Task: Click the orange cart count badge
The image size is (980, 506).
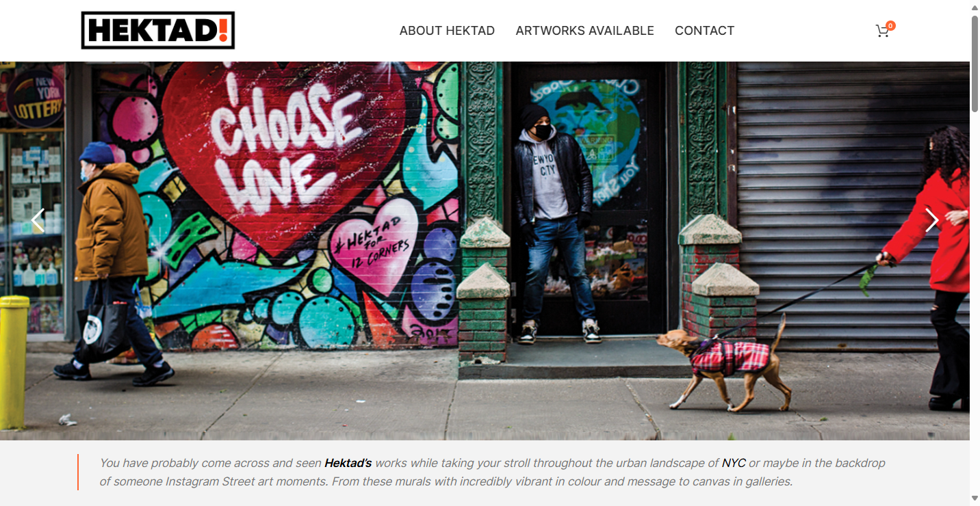Action: tap(890, 26)
